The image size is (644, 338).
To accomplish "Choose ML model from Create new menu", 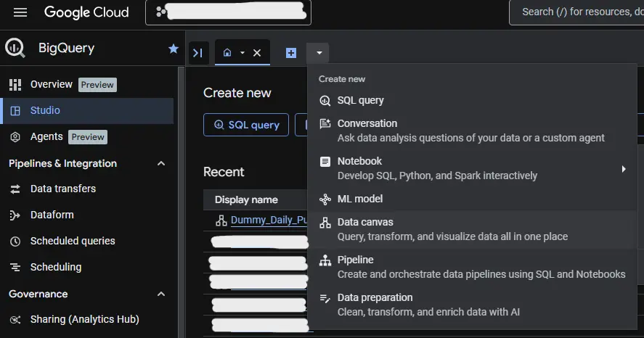I will coord(472,199).
